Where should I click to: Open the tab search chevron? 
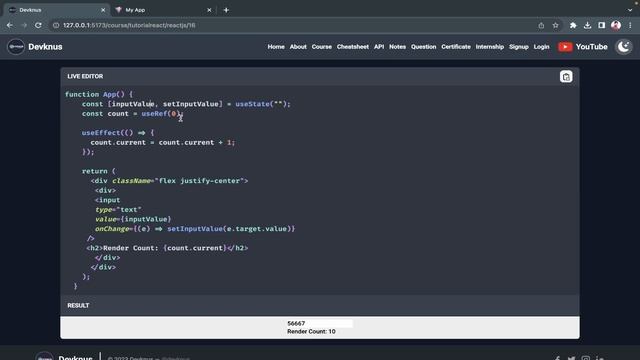coord(630,10)
